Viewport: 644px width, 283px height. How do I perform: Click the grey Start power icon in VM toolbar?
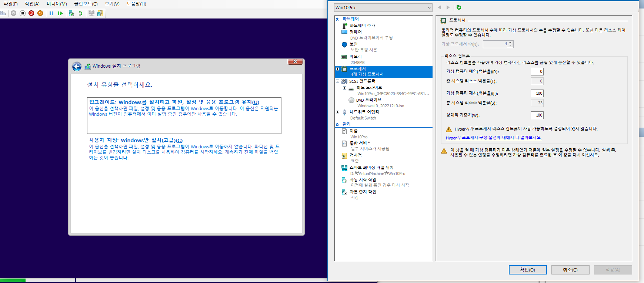tap(14, 13)
